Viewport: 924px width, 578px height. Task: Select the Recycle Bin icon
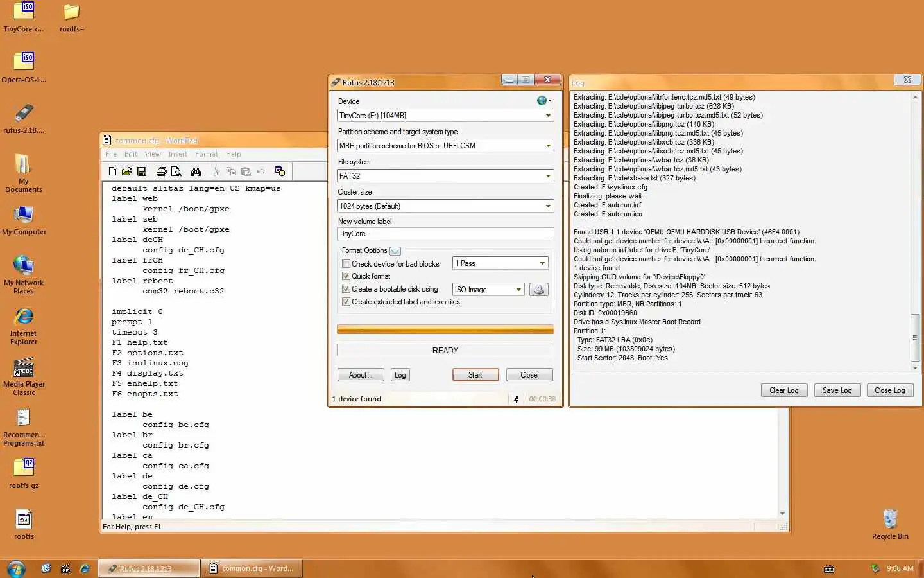pos(890,524)
